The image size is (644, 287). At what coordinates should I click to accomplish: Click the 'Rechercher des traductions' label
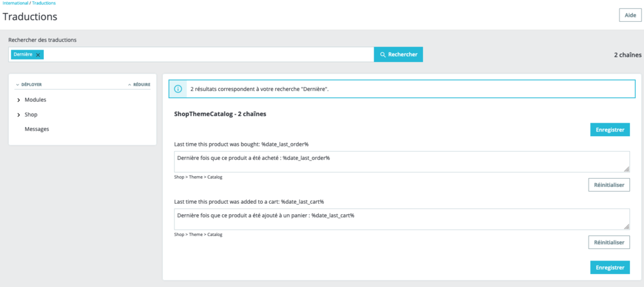[x=43, y=40]
